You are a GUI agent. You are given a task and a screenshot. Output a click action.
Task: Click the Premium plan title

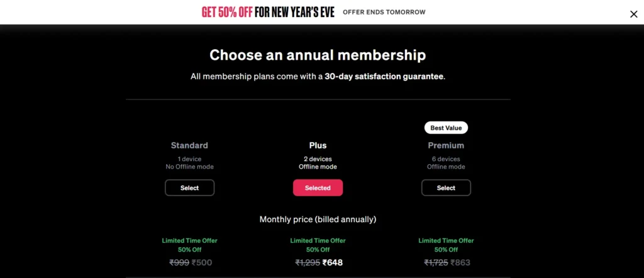[446, 145]
